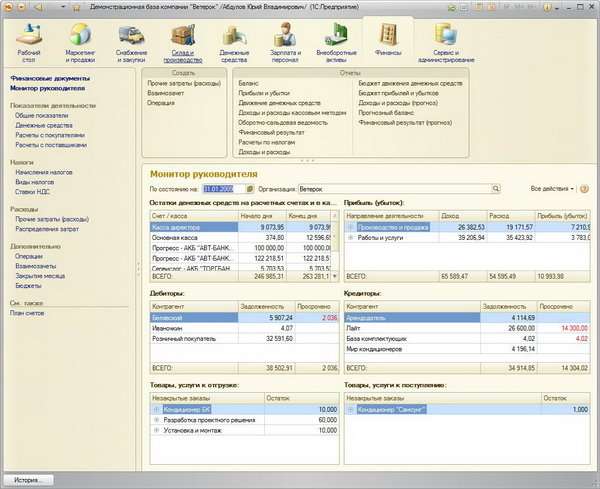Open Распределение затрат link

47,229
